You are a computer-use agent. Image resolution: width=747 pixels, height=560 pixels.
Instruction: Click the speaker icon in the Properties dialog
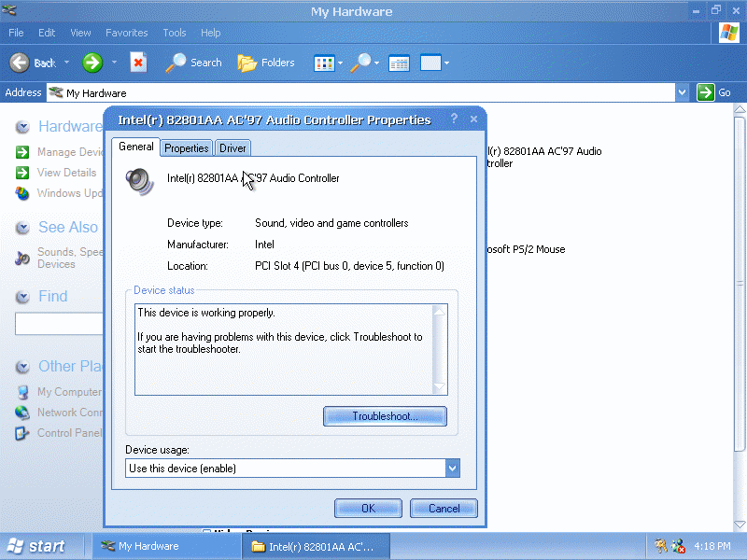tap(139, 181)
